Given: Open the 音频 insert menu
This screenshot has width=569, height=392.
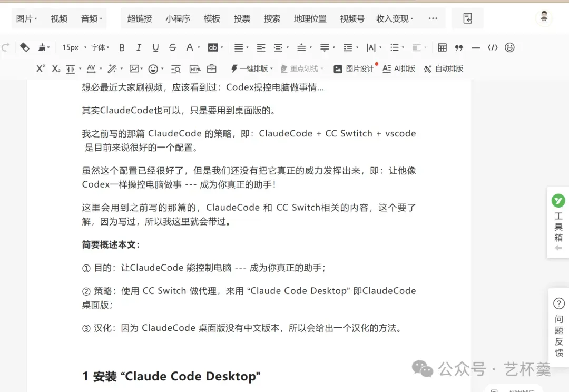Looking at the screenshot, I should coord(92,18).
